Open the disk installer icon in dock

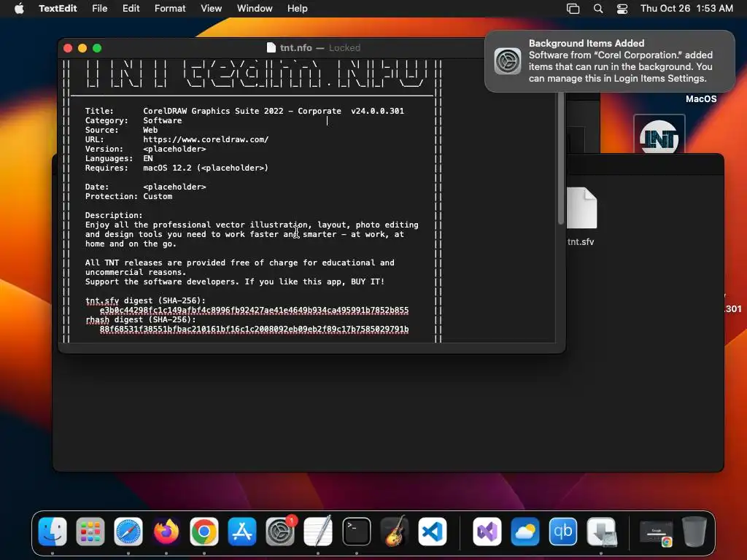[x=601, y=532]
